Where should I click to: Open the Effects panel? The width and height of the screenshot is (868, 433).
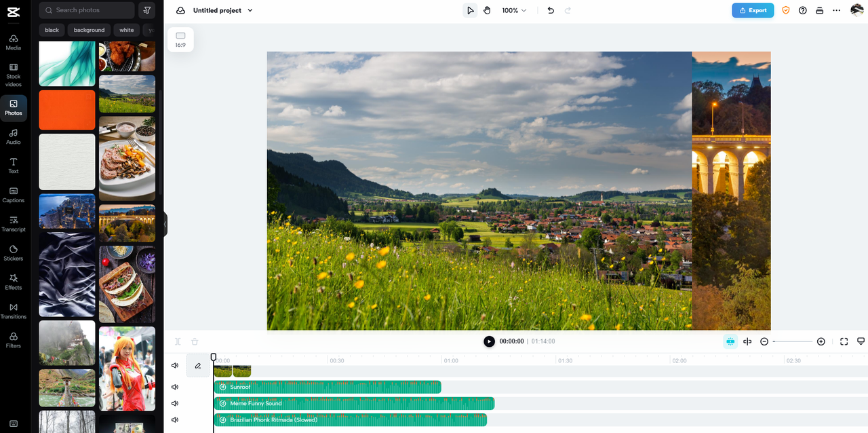14,282
